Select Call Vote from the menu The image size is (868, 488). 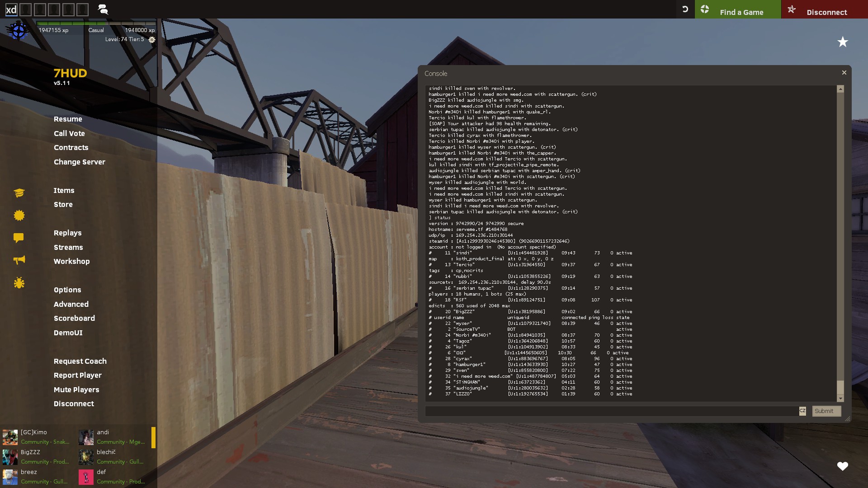point(69,133)
